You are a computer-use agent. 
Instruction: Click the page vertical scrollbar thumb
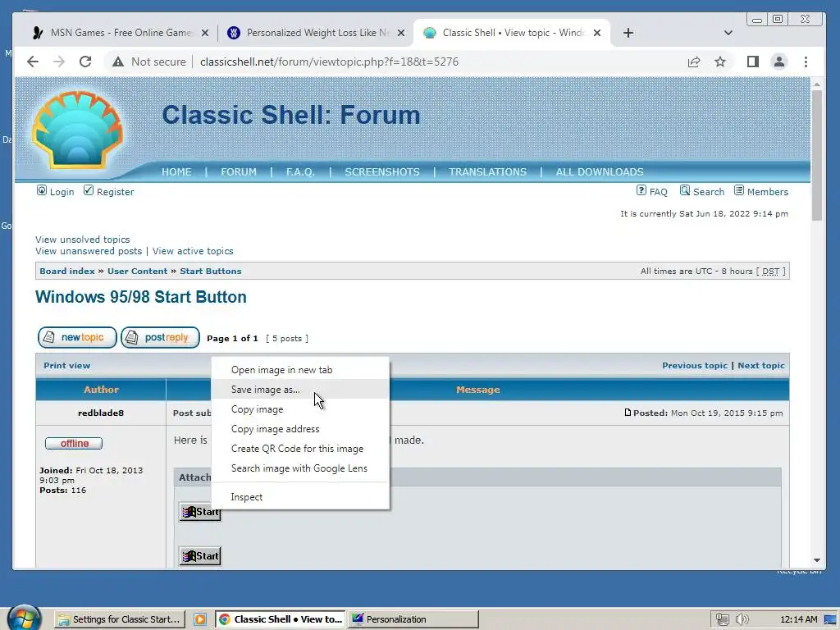816,155
